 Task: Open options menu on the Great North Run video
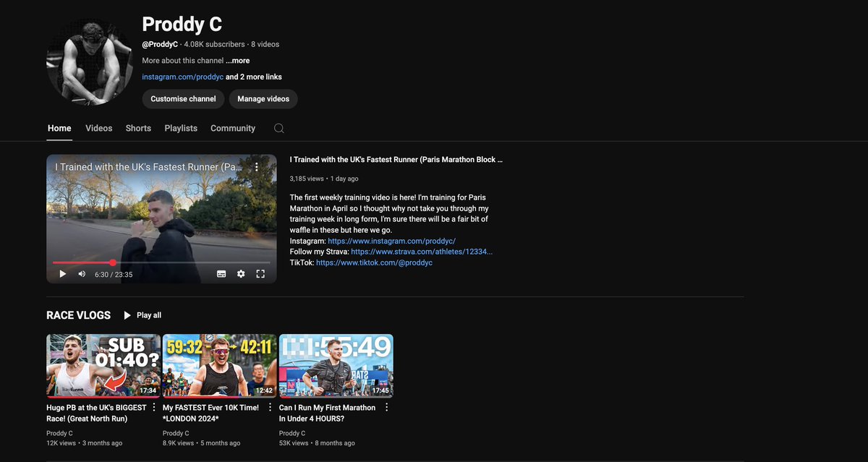(x=154, y=407)
